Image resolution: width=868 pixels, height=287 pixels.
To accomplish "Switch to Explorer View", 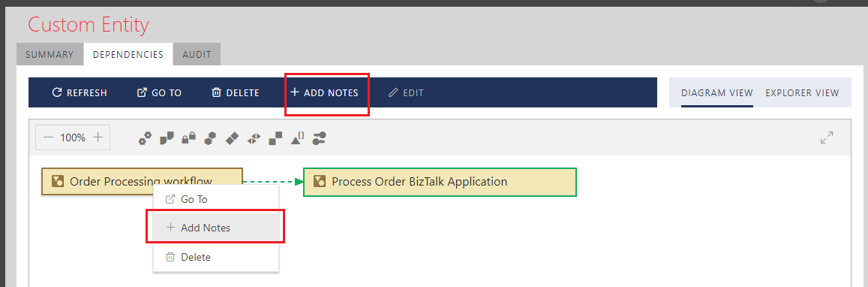I will (x=802, y=92).
